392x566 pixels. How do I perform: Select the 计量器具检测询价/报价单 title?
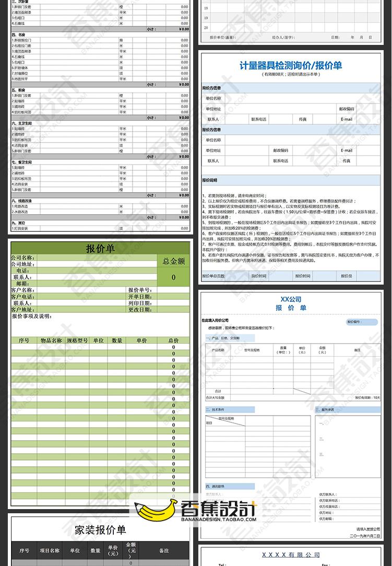pyautogui.click(x=291, y=66)
